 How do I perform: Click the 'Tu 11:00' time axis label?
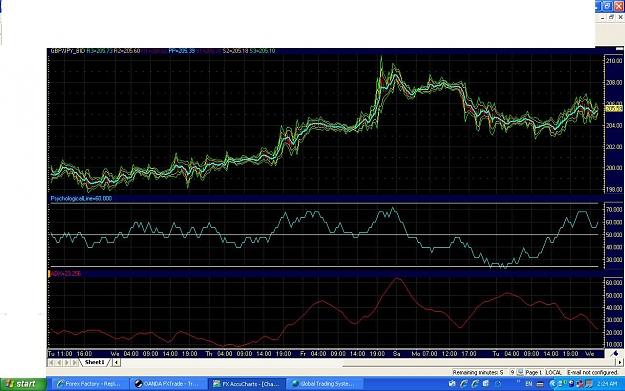(60, 354)
